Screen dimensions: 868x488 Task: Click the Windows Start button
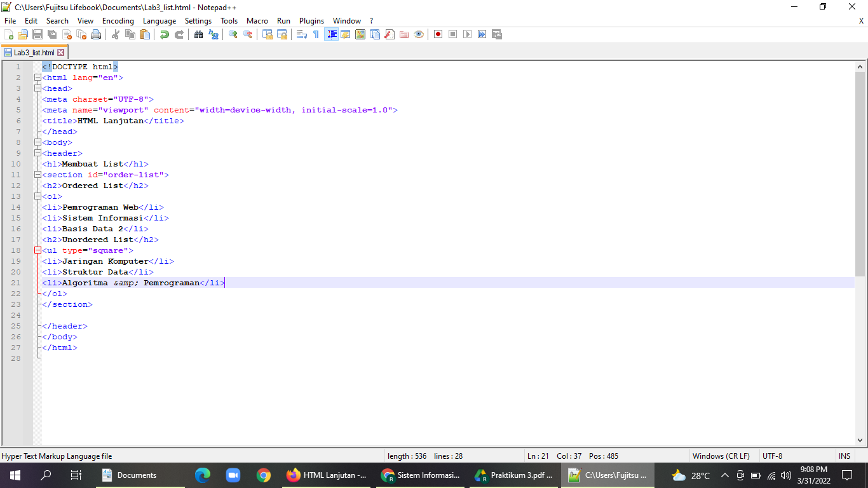pos(15,475)
